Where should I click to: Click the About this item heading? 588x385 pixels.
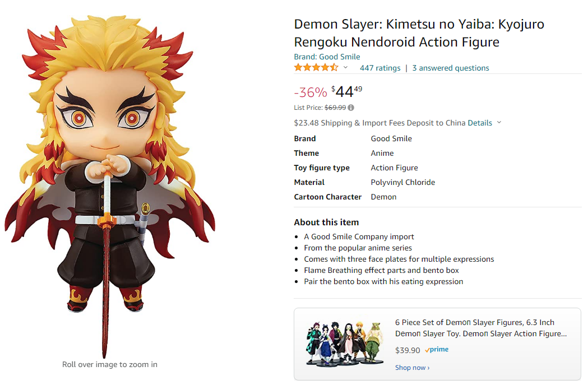(326, 222)
